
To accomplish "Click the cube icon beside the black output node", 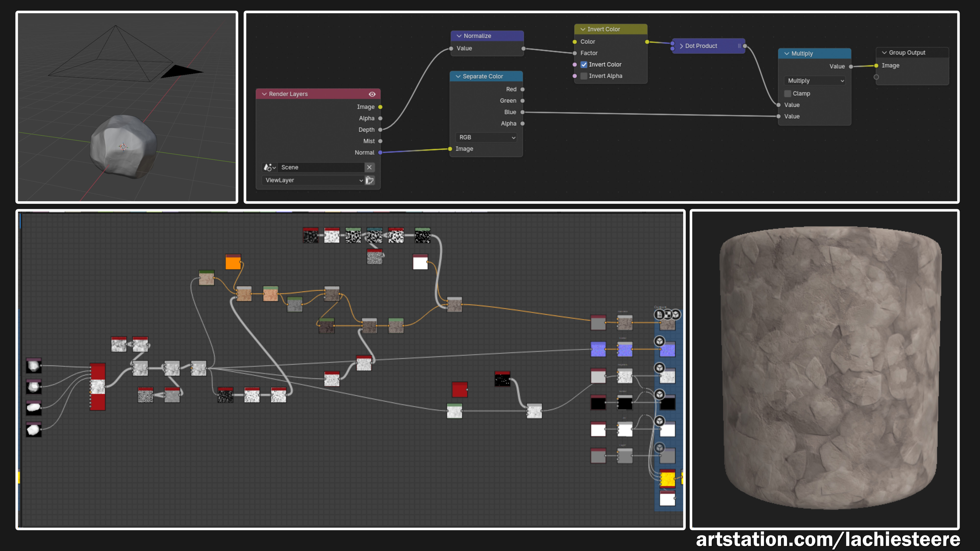I will (659, 395).
